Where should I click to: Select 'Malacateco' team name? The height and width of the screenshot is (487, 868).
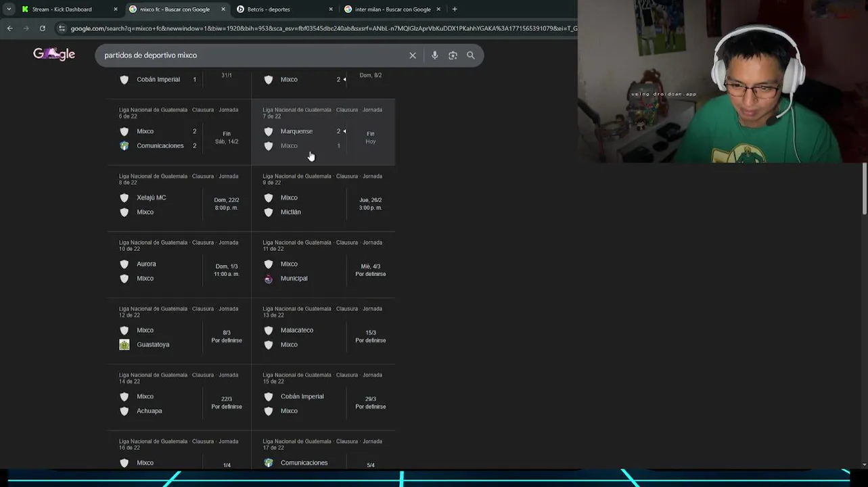(297, 331)
